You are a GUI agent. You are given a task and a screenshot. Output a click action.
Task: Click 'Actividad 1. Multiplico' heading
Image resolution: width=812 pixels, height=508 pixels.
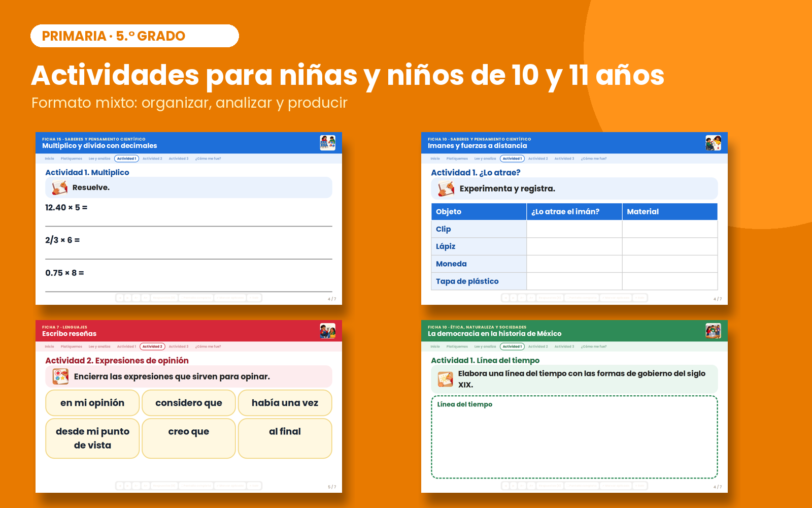click(x=87, y=173)
